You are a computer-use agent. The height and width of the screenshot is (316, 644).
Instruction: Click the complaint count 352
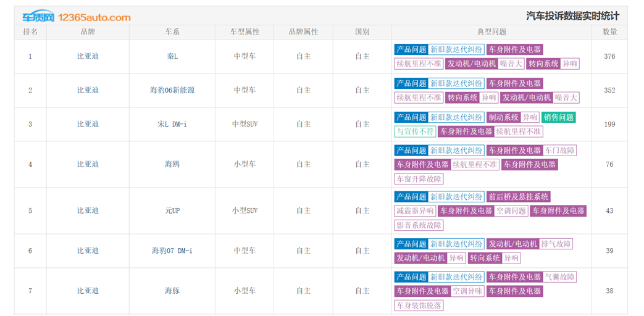(x=609, y=91)
